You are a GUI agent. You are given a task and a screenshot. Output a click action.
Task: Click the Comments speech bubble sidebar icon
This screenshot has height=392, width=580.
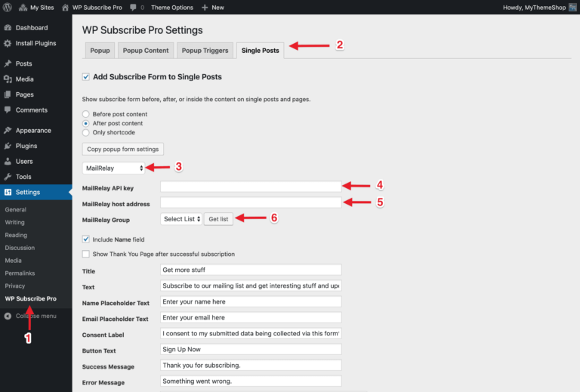tap(8, 110)
